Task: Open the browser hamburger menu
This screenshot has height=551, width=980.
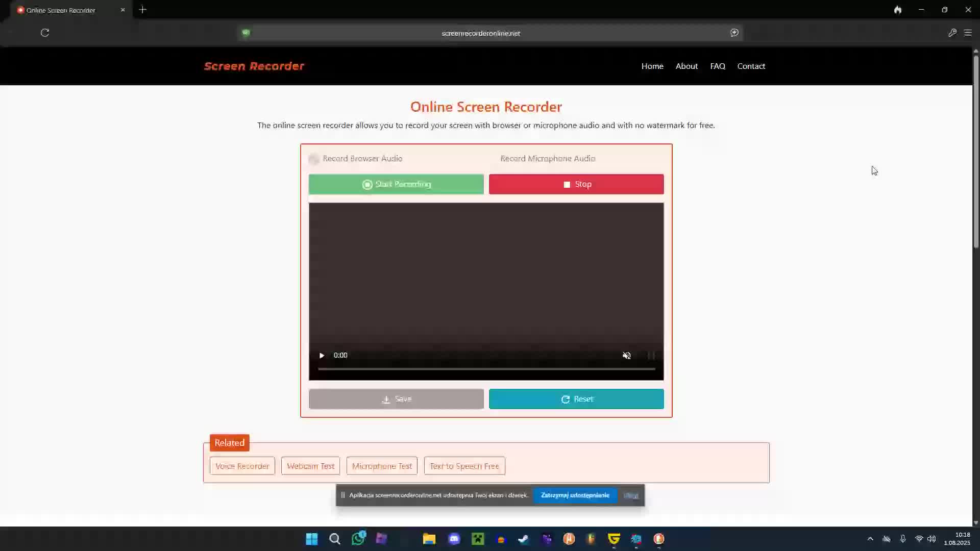Action: 968,33
